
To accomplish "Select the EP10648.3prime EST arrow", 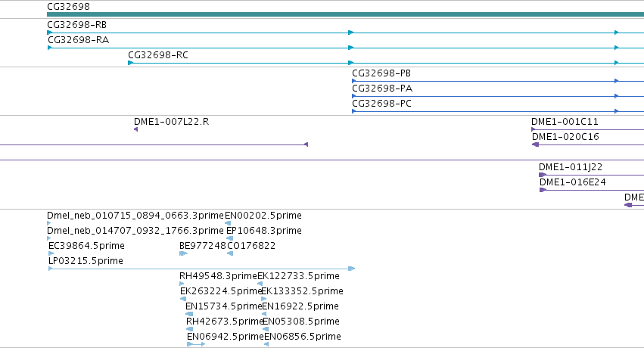I will pyautogui.click(x=229, y=238).
